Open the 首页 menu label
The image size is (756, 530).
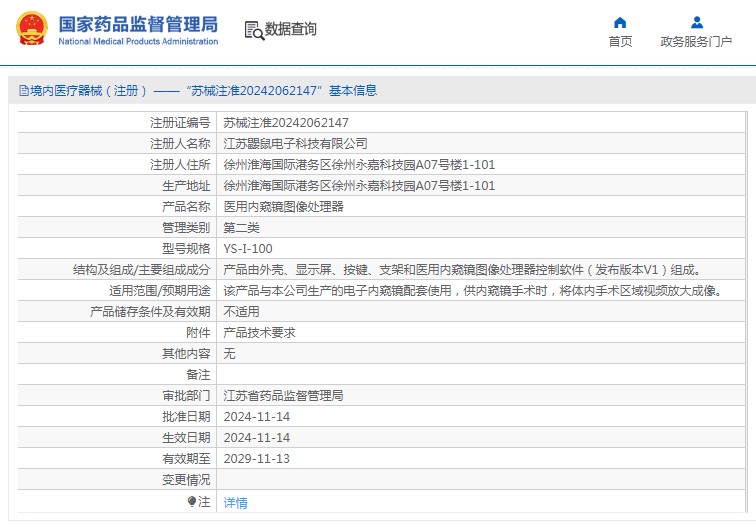(620, 41)
